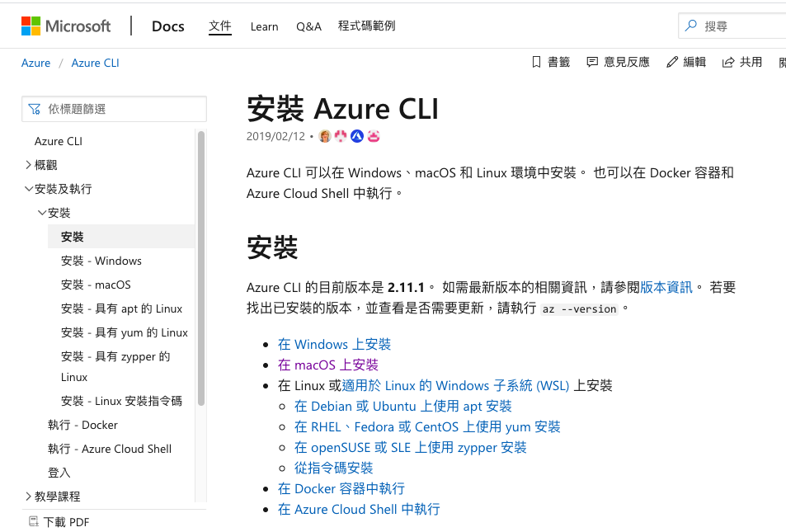Select Azure CLI in the sidebar tree
The width and height of the screenshot is (786, 532).
click(x=59, y=141)
